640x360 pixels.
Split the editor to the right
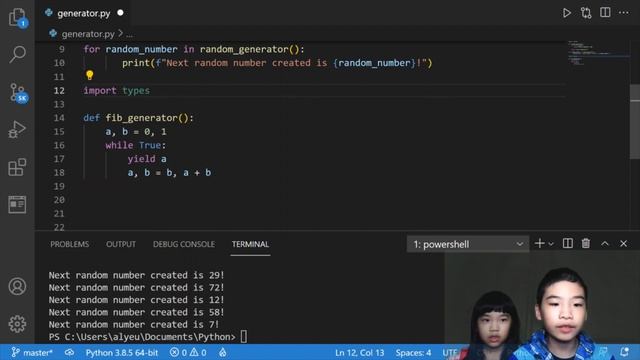coord(605,13)
